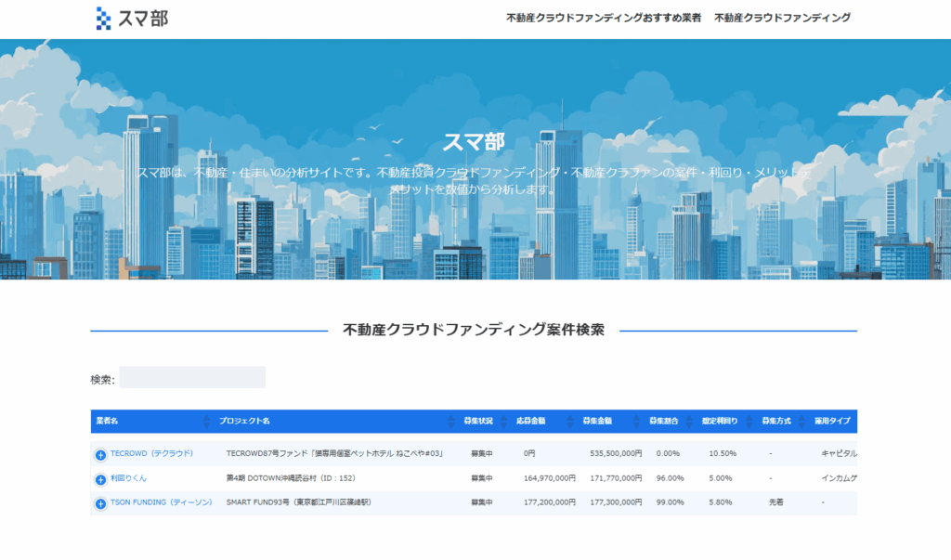Expand the TECROWD row plus icon
This screenshot has height=560, width=951.
click(x=100, y=455)
